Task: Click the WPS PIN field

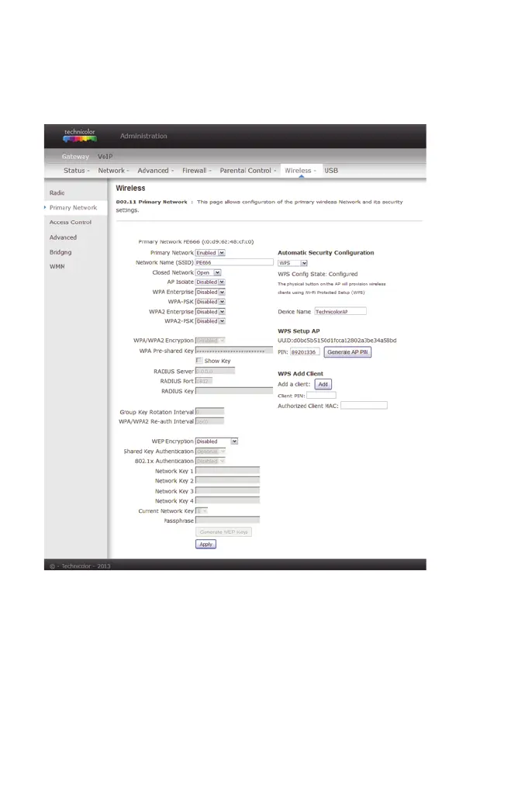Action: click(x=305, y=351)
